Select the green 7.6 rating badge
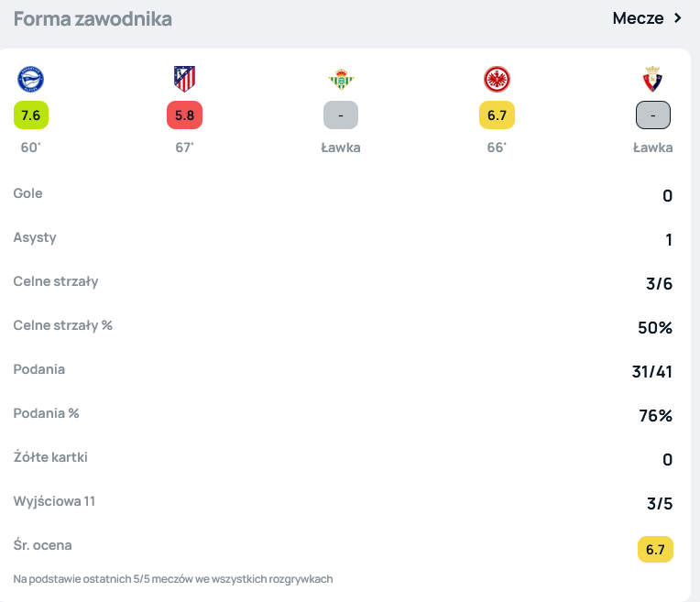 coord(31,115)
